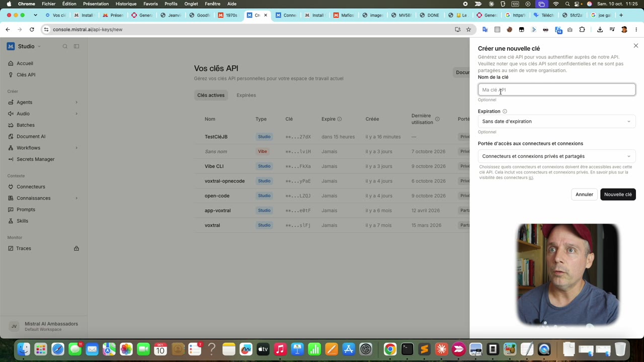Open the Expiration dropdown
Screen dimensions: 644x362
click(556, 121)
